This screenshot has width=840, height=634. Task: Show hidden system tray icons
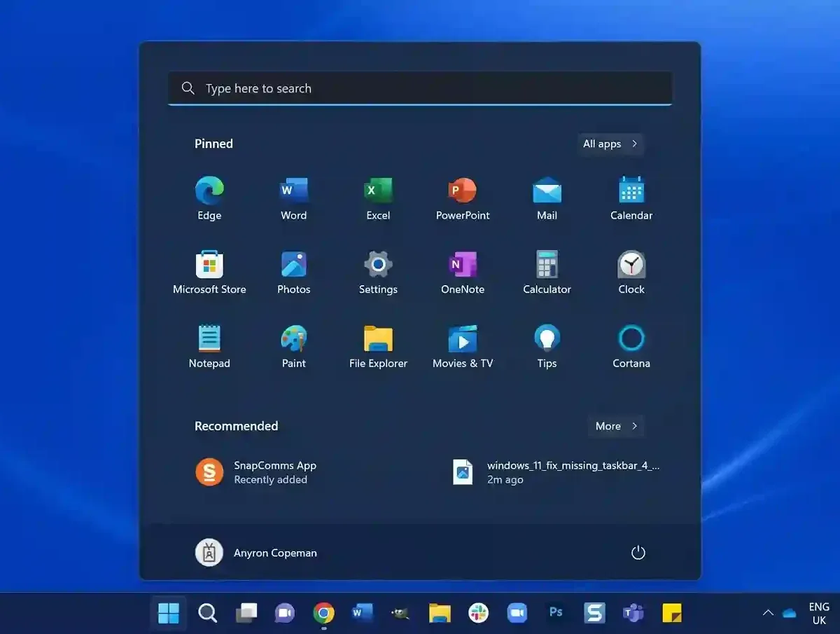tap(768, 614)
